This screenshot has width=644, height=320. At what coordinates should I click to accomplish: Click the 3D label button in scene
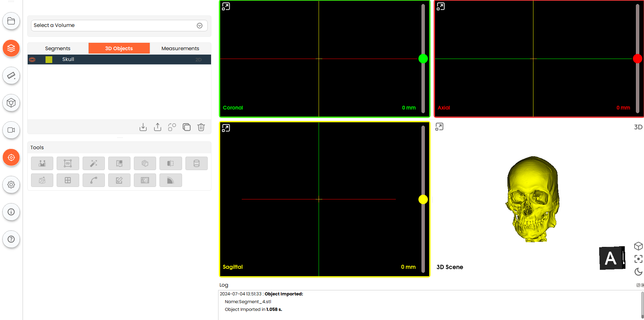(x=638, y=127)
